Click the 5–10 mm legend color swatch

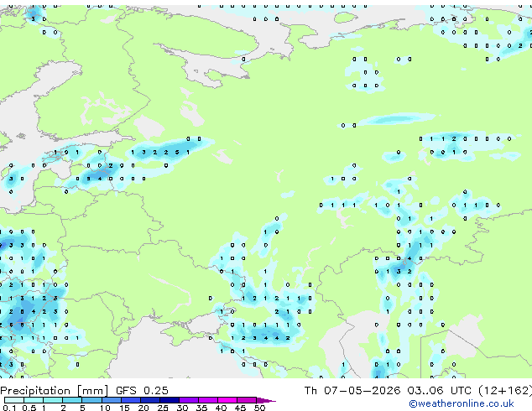pos(91,400)
